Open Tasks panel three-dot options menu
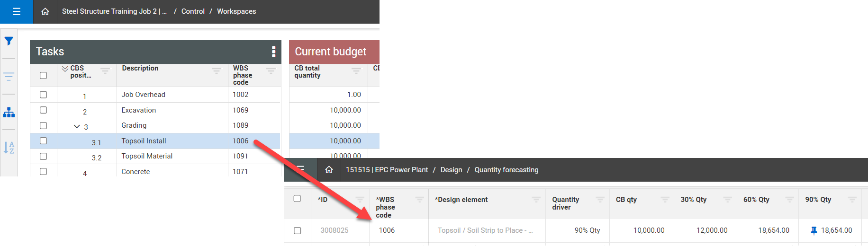The width and height of the screenshot is (868, 246). [273, 52]
